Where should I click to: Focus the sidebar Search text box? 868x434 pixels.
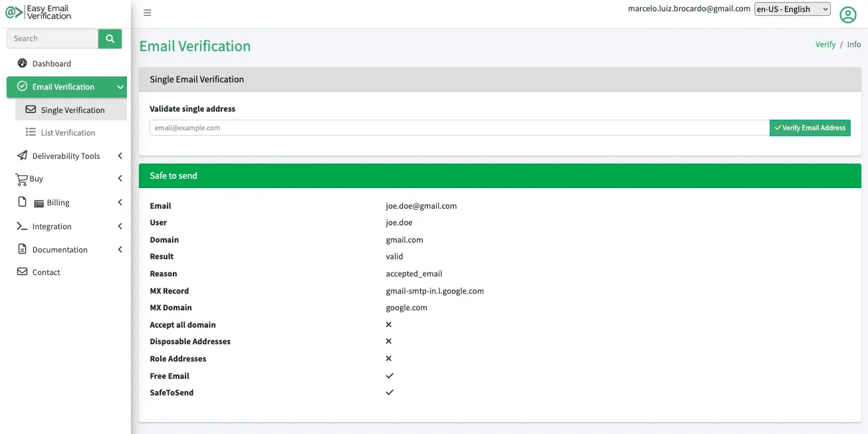click(x=53, y=39)
